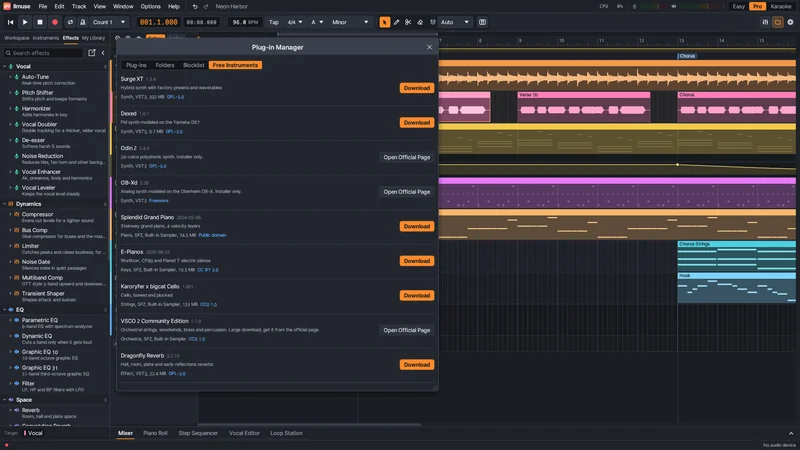Click the pop-out icon beside effects search

(x=92, y=53)
